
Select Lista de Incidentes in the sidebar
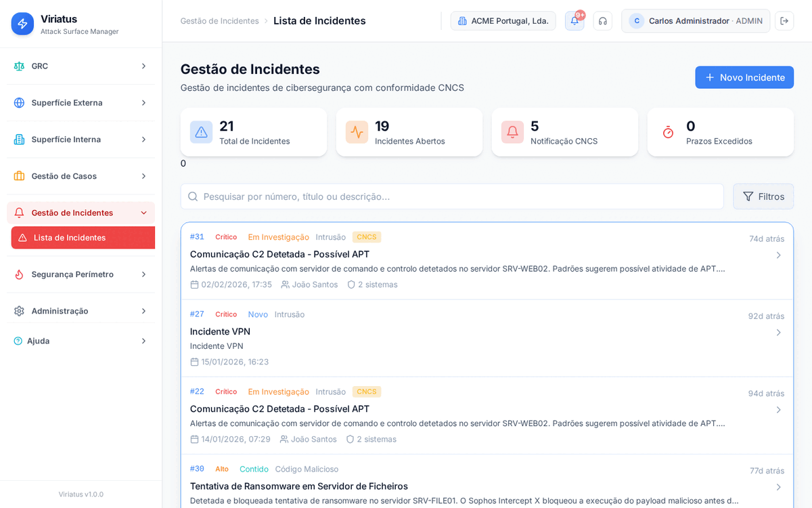[x=83, y=238]
